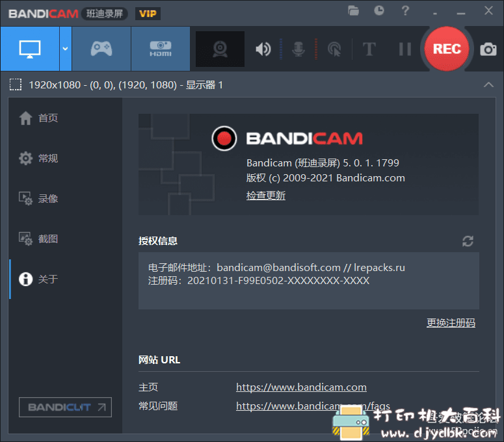Screen dimensions: 504x442
Task: Click the pause recording button
Action: (405, 49)
